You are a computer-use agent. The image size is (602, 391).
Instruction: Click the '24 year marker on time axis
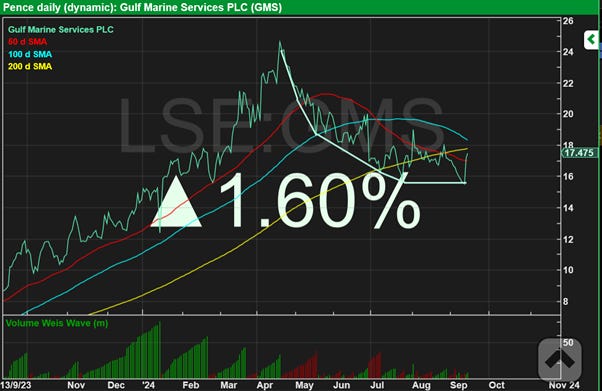pyautogui.click(x=148, y=385)
